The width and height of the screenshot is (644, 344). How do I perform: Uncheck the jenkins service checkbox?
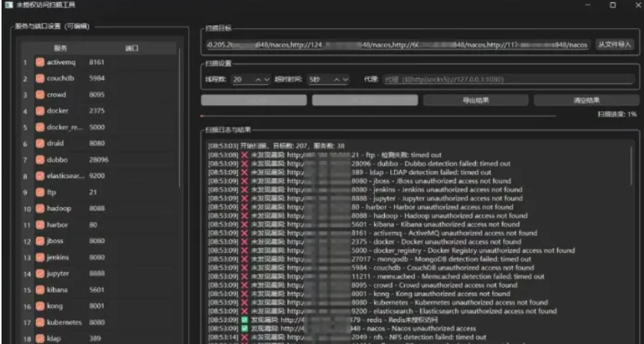point(40,257)
